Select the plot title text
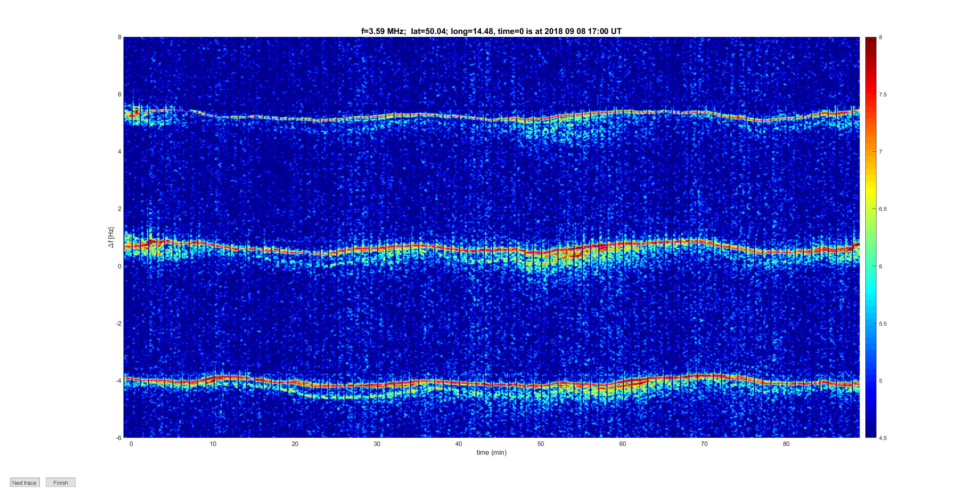 pyautogui.click(x=491, y=31)
